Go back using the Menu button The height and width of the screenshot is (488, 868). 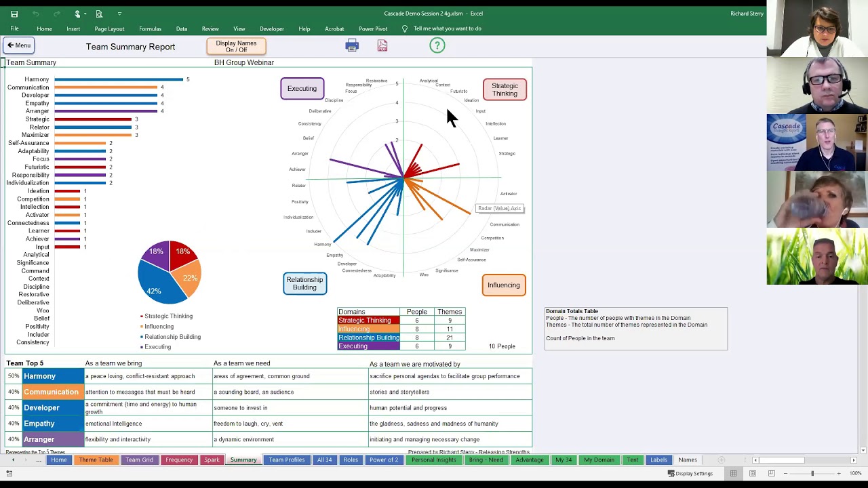click(18, 45)
